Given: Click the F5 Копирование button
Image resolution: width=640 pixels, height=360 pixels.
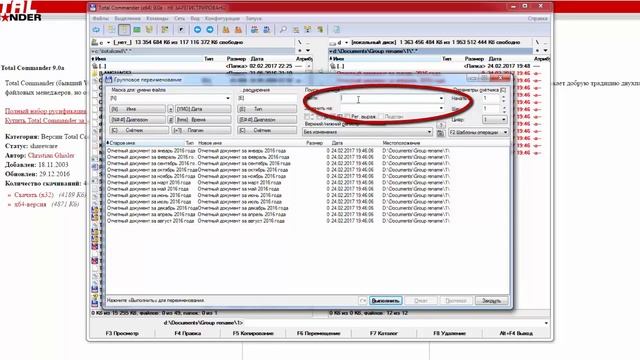Looking at the screenshot, I should (x=253, y=333).
